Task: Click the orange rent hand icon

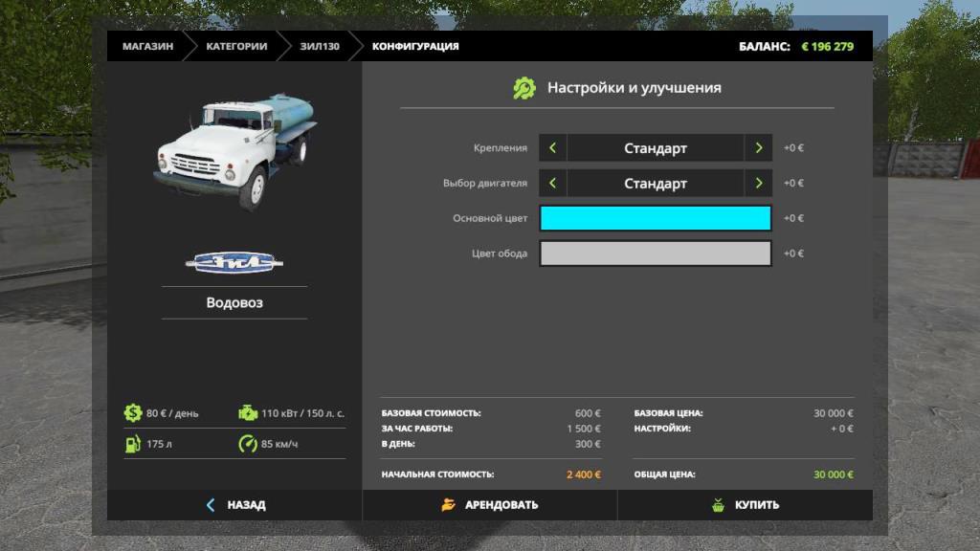Action: pos(449,505)
